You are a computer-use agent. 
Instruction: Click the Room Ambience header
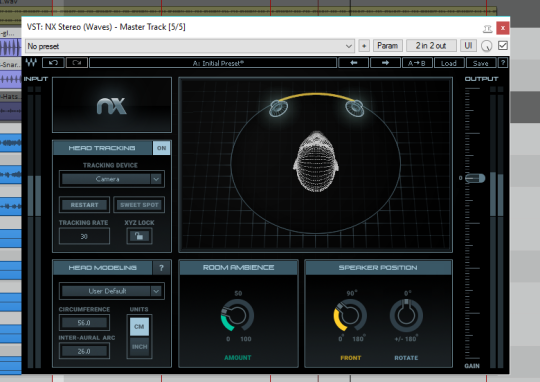(x=238, y=268)
